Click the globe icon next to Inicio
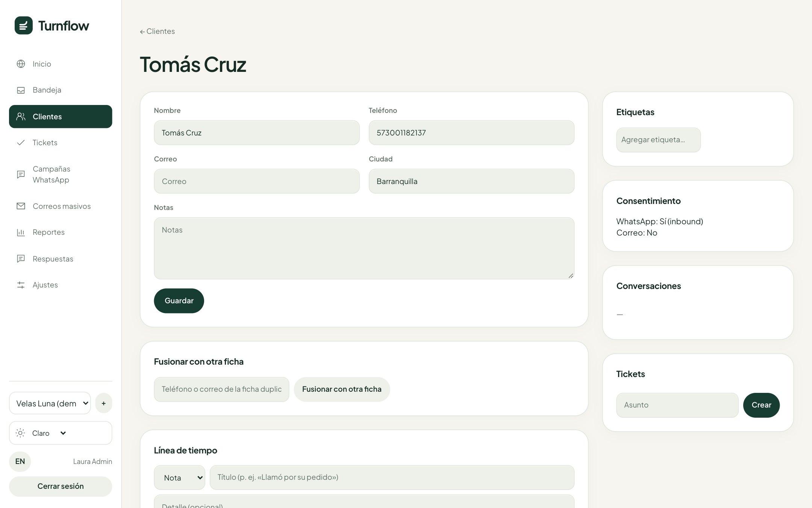The height and width of the screenshot is (508, 812). [21, 64]
